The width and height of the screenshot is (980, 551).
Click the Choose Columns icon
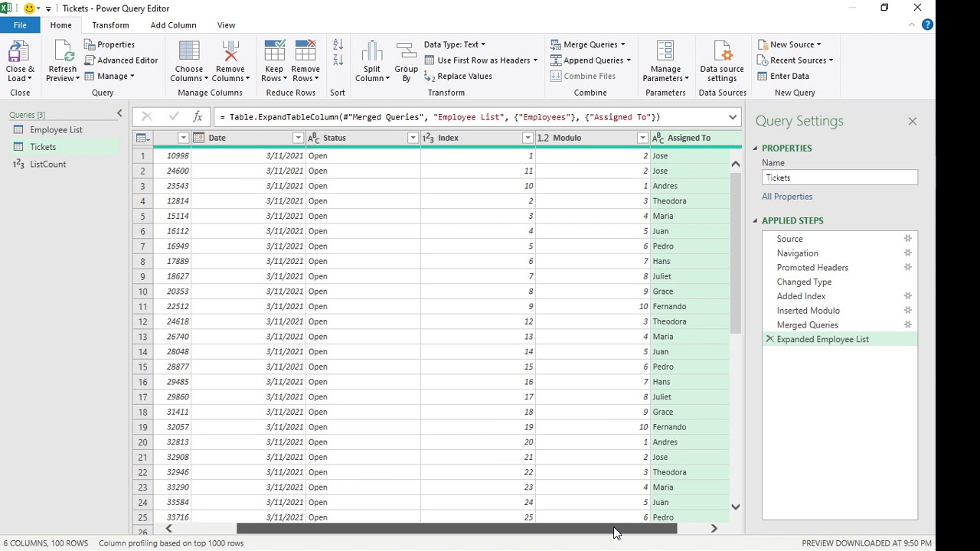pos(188,51)
